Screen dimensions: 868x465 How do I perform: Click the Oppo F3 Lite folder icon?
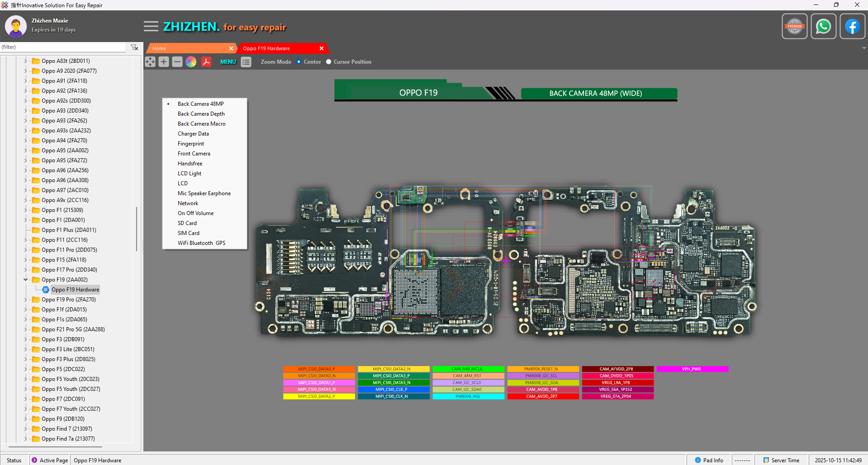(36, 349)
